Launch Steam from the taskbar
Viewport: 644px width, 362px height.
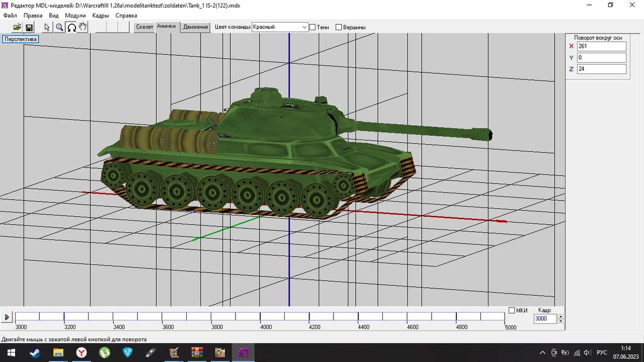tap(35, 353)
